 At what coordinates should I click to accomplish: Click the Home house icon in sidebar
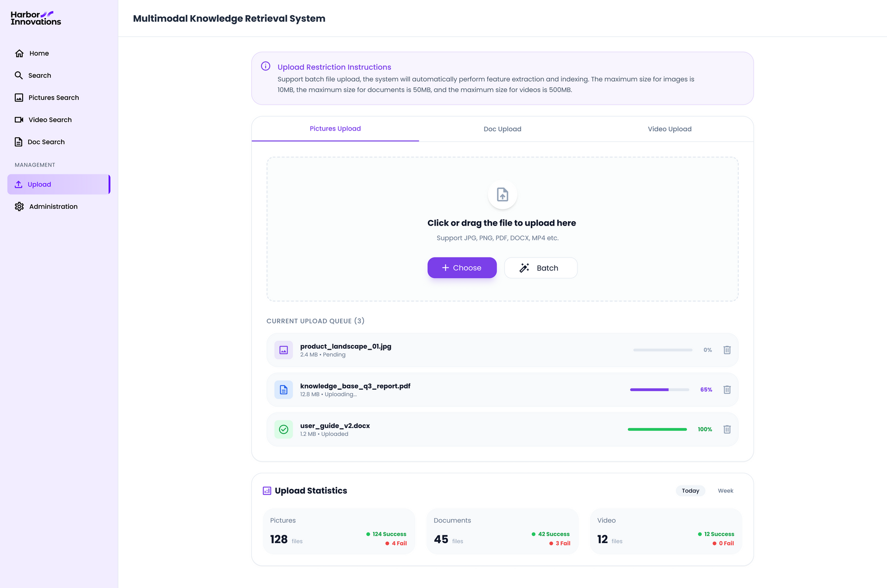point(19,53)
